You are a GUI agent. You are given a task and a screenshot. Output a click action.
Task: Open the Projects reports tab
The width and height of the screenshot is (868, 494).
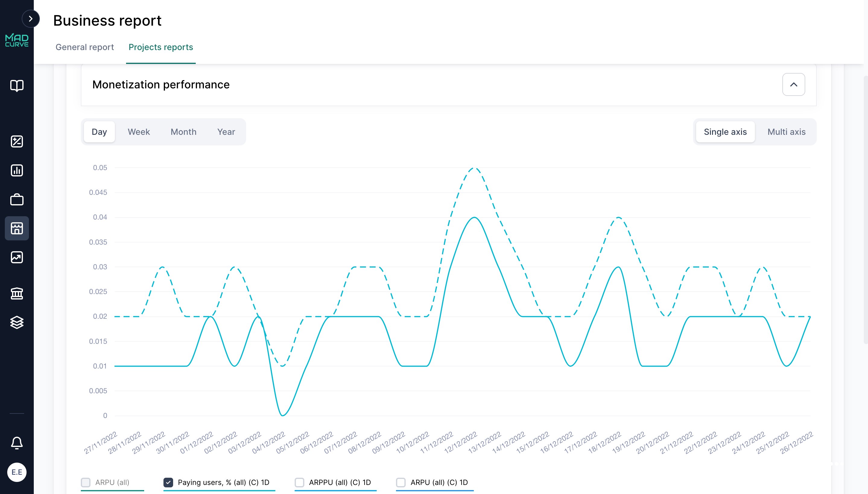click(160, 47)
